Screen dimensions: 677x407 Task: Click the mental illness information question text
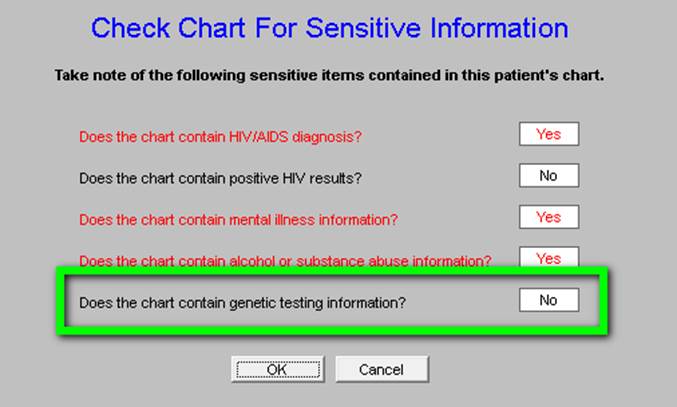point(238,220)
